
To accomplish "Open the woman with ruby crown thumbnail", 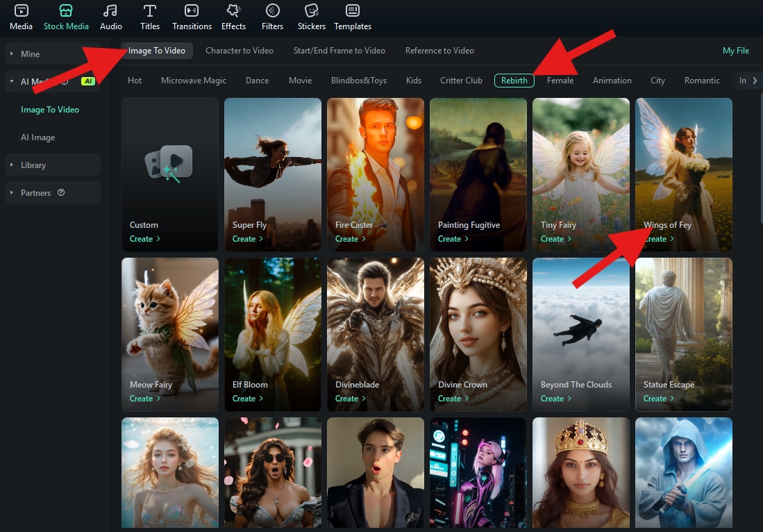I will (581, 472).
